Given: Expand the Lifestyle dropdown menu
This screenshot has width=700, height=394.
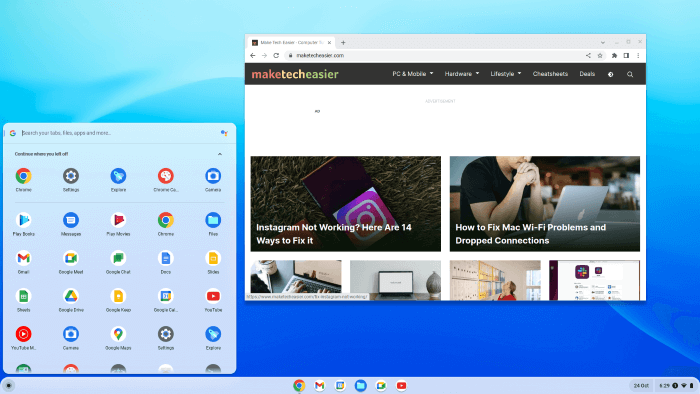Looking at the screenshot, I should (506, 74).
